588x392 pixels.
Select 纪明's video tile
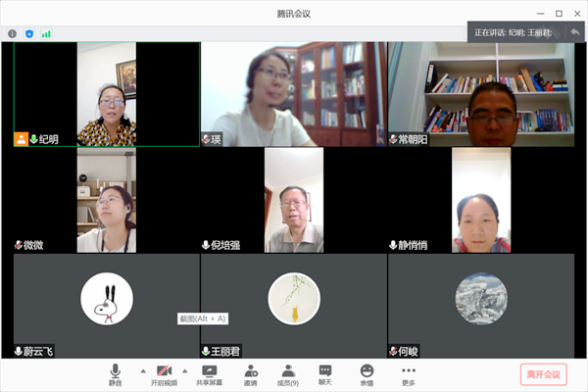(x=106, y=93)
